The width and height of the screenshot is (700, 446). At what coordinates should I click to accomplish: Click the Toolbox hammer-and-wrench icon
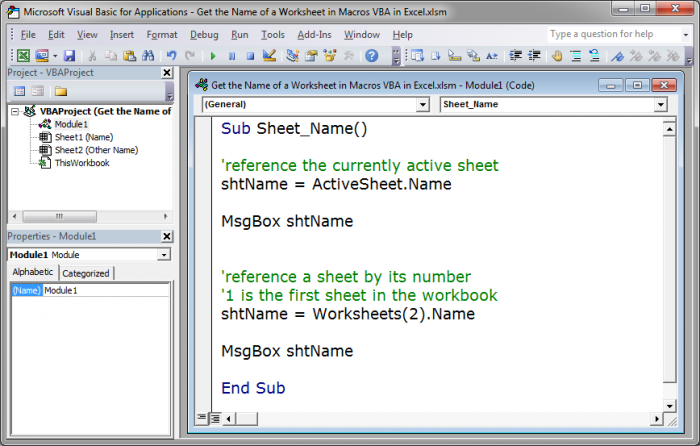click(x=349, y=56)
